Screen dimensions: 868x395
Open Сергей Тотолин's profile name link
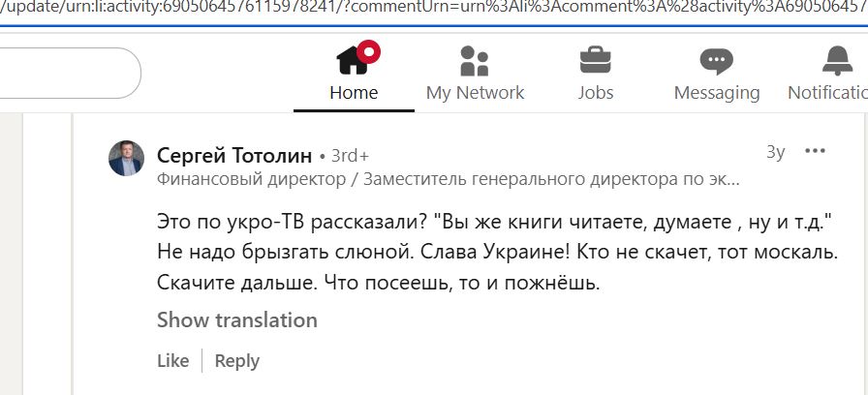(234, 156)
